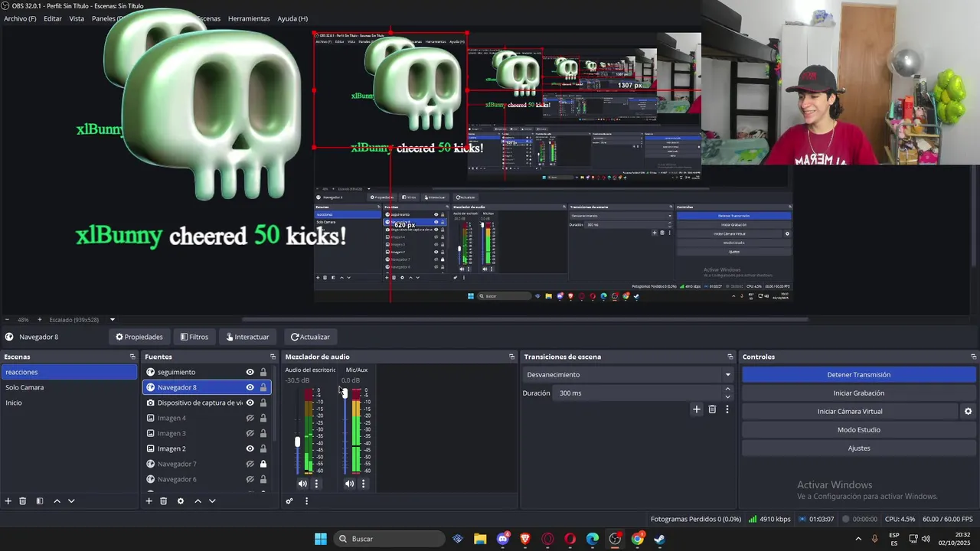
Task: Hide the Navegador 8 source
Action: coord(250,387)
